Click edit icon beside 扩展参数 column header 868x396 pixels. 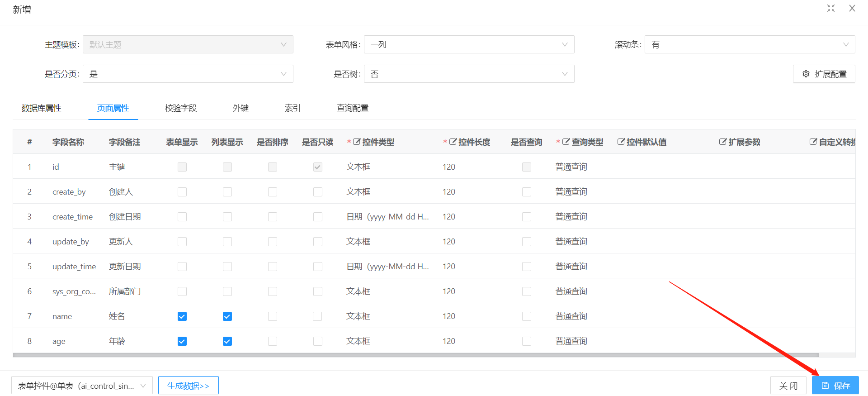tap(723, 142)
